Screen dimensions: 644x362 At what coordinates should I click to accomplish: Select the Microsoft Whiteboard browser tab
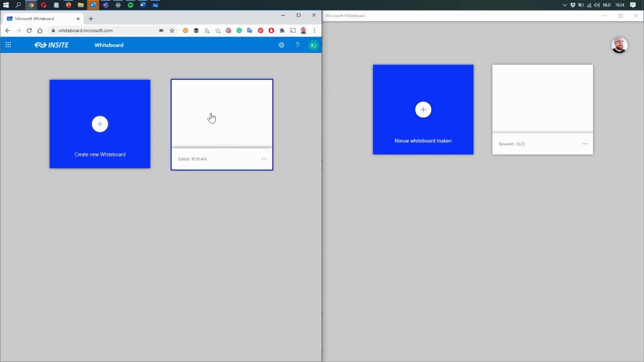tap(43, 19)
